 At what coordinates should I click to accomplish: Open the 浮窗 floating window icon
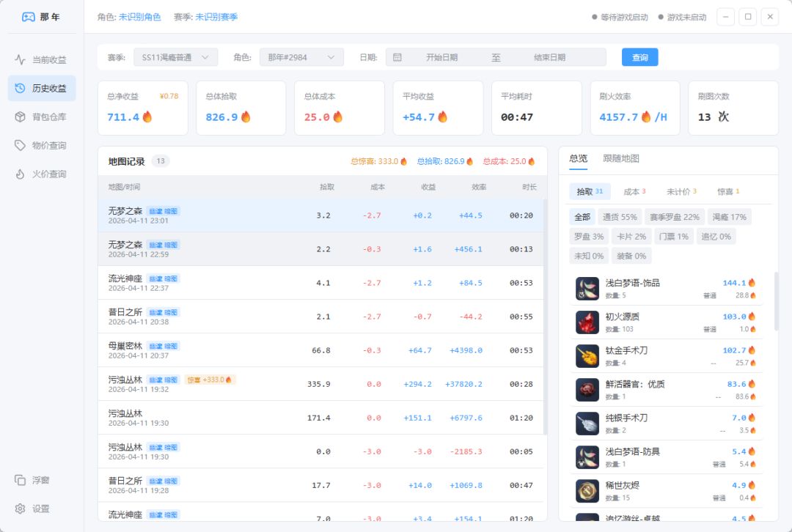[20, 480]
